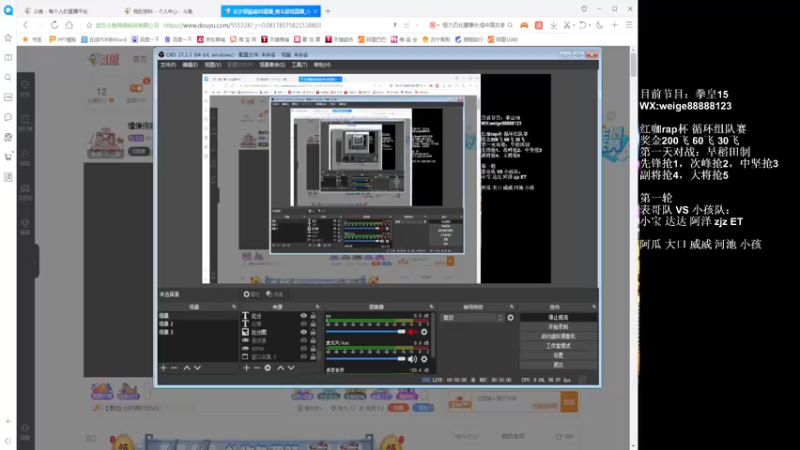800x450 pixels.
Task: Bookmark this page with the address bar star
Action: pyautogui.click(x=89, y=25)
